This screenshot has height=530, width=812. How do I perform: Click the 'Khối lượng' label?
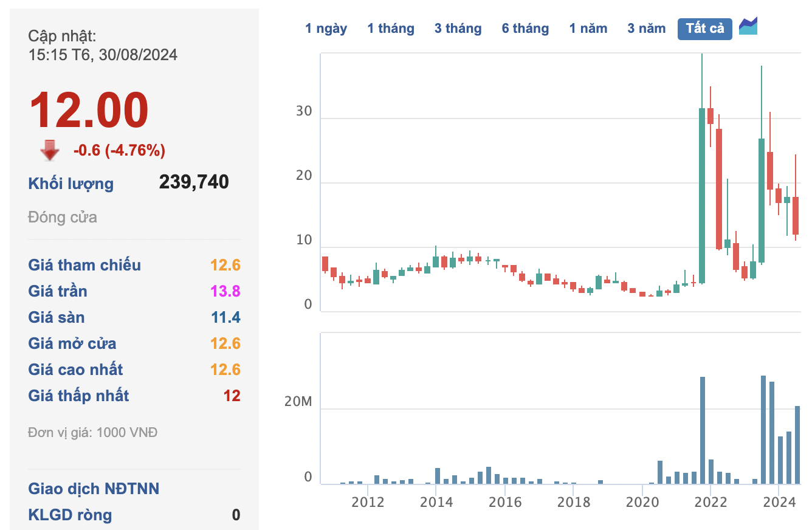pos(71,184)
